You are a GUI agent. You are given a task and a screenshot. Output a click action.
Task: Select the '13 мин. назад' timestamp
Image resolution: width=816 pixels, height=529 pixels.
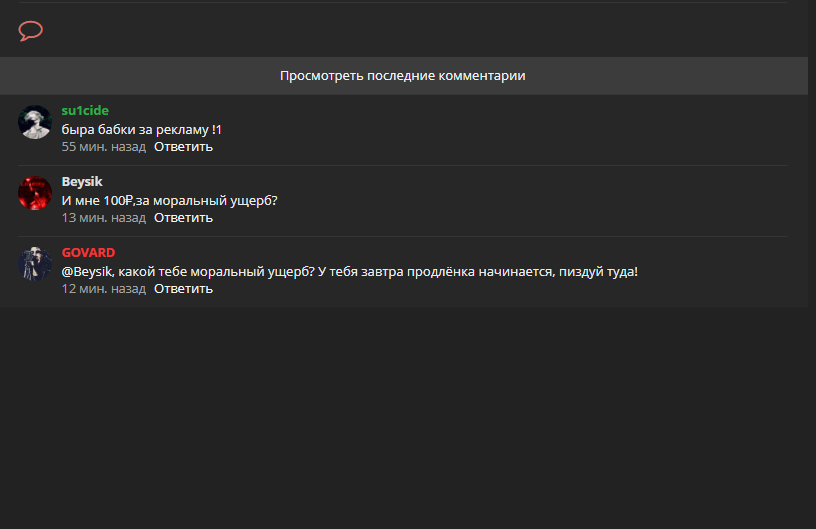[104, 218]
